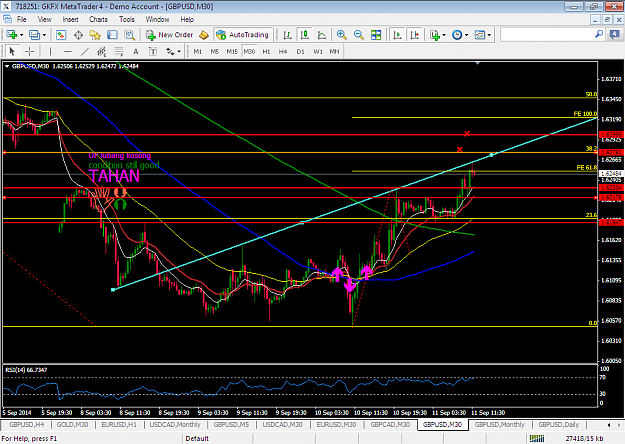Open the Insert menu

70,19
